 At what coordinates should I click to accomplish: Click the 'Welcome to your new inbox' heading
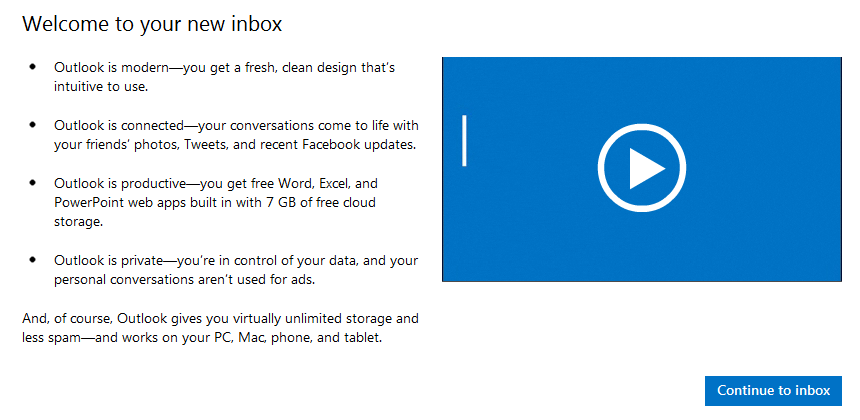coord(151,22)
